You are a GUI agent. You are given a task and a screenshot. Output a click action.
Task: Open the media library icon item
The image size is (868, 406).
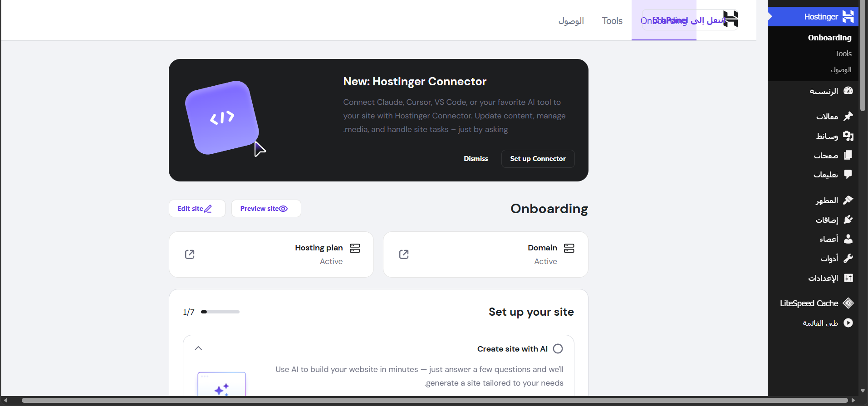pyautogui.click(x=848, y=136)
